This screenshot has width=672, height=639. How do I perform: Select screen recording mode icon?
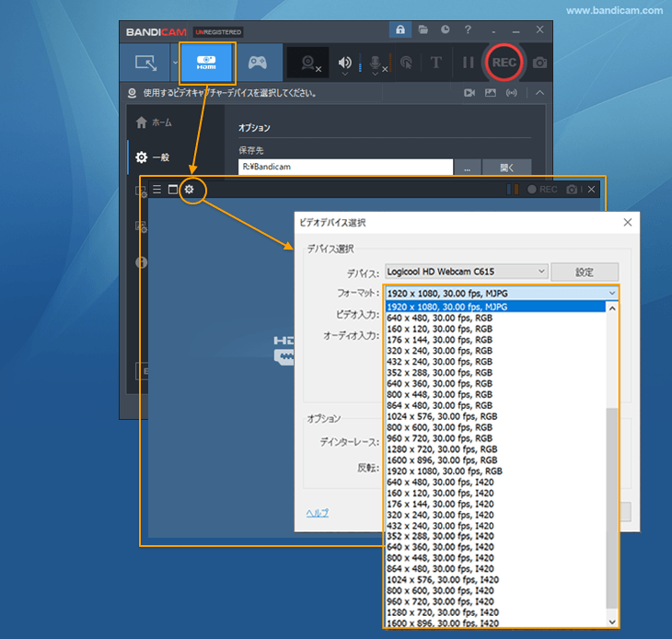tap(145, 63)
